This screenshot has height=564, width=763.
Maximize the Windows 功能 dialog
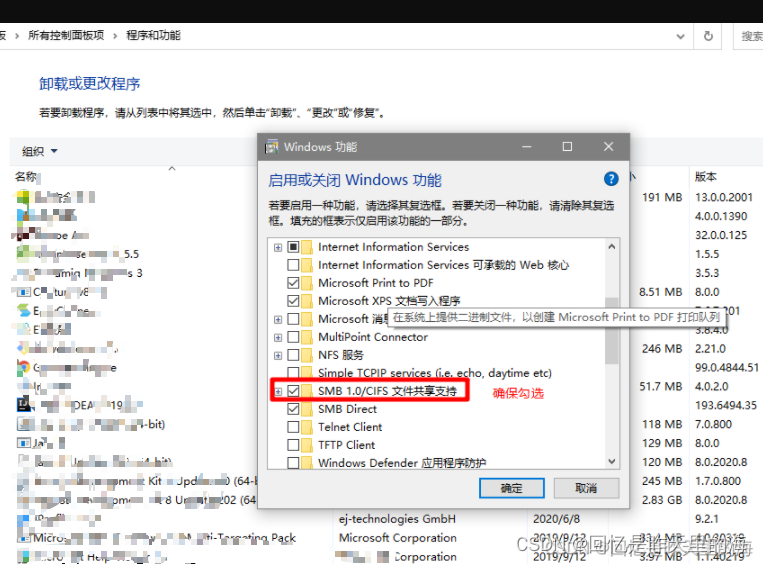pos(567,146)
